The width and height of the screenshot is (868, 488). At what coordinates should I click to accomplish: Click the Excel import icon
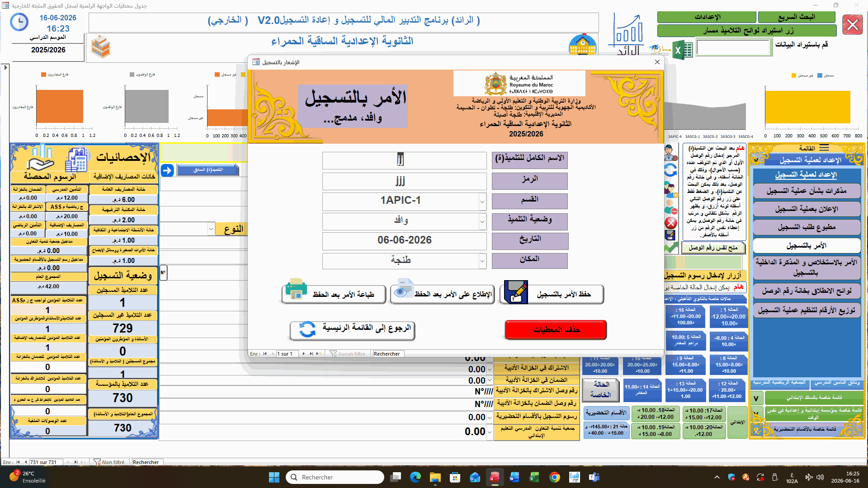click(x=682, y=50)
